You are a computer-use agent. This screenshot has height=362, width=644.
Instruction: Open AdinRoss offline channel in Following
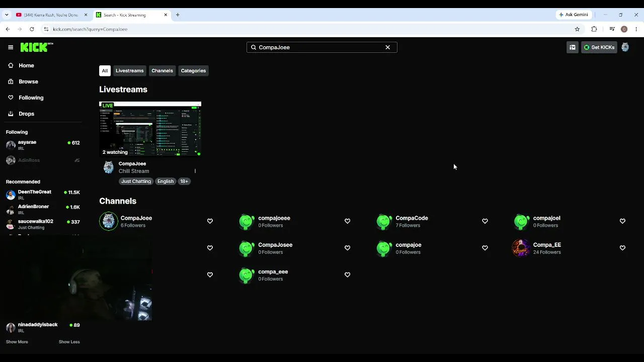tap(43, 160)
